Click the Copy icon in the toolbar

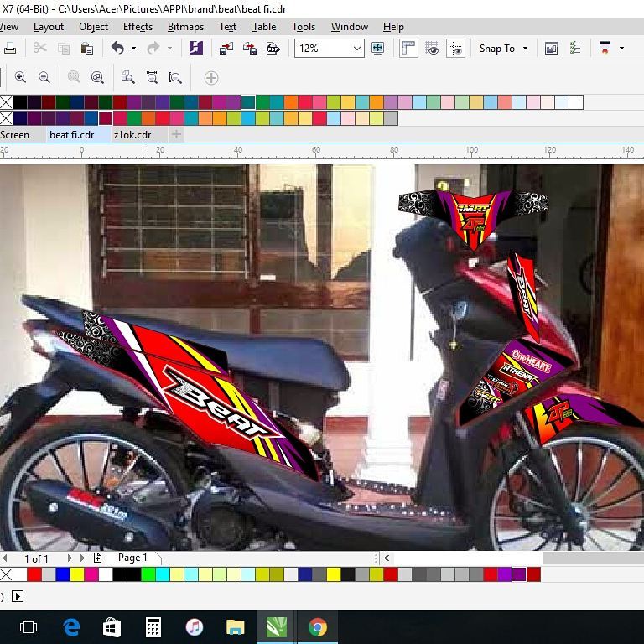click(64, 49)
